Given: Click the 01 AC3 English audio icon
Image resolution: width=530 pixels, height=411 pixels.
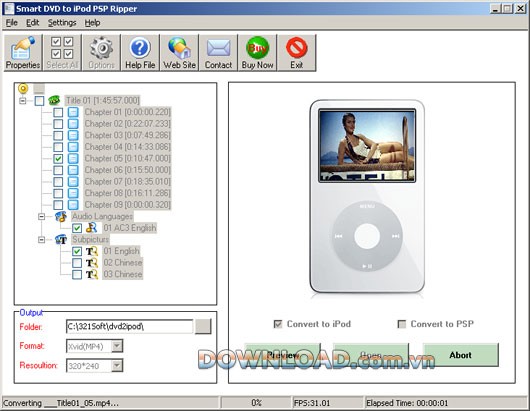Looking at the screenshot, I should pos(92,228).
